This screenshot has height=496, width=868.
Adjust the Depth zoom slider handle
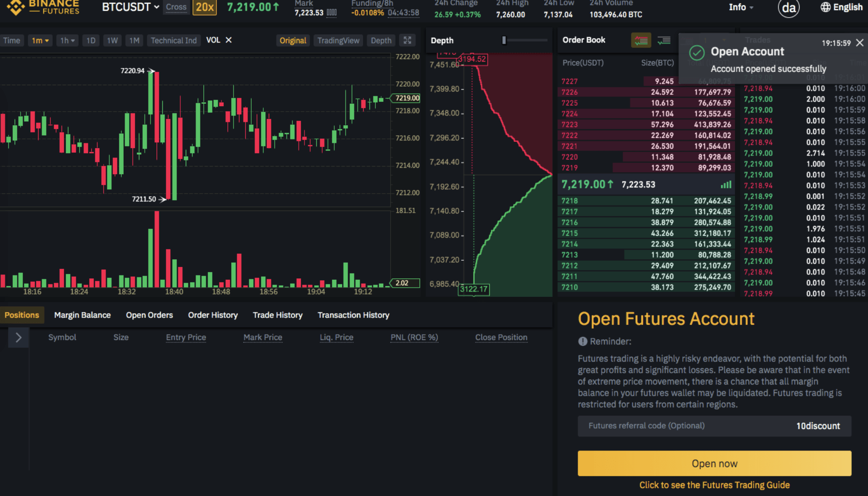tap(504, 40)
